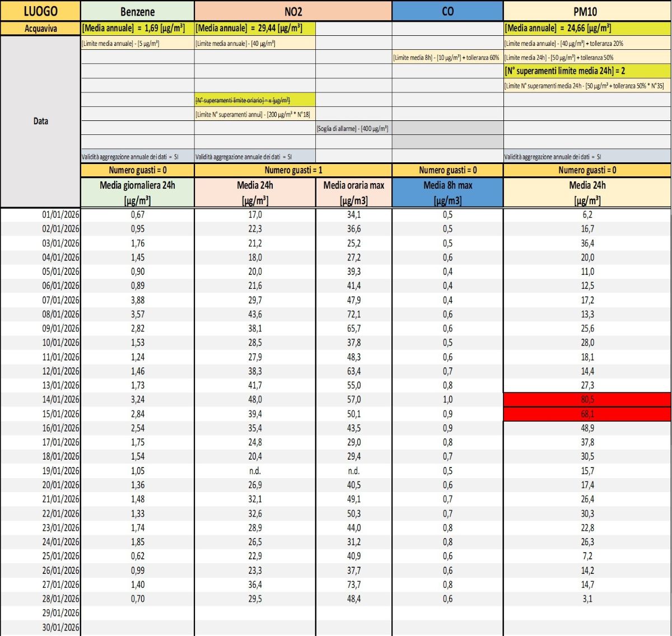The image size is (672, 636).
Task: Click the NO2 Numero guasti = 1 cell
Action: [293, 170]
